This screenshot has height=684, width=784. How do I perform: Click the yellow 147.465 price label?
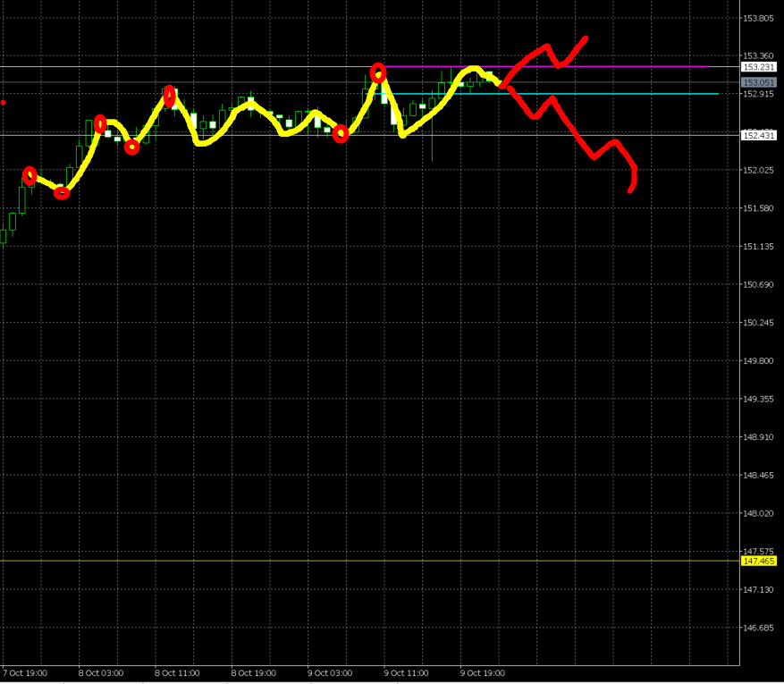(x=758, y=561)
